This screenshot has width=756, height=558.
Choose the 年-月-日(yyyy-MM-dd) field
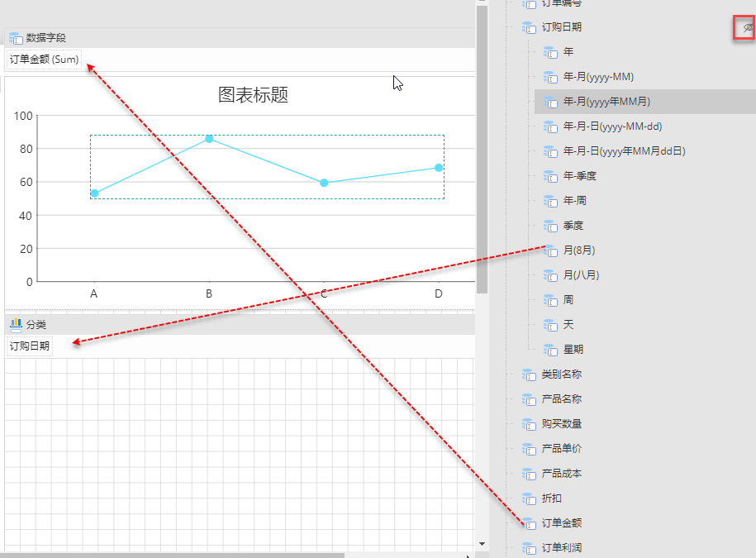[x=612, y=126]
